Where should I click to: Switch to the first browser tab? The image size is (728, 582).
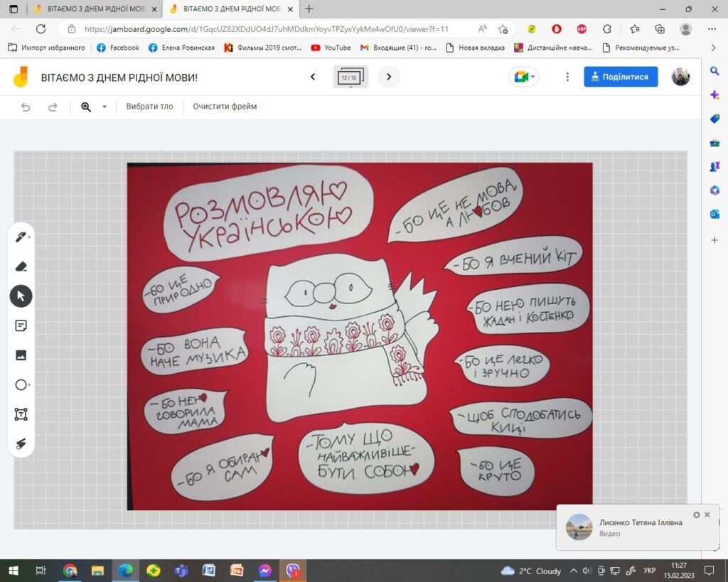tap(96, 9)
